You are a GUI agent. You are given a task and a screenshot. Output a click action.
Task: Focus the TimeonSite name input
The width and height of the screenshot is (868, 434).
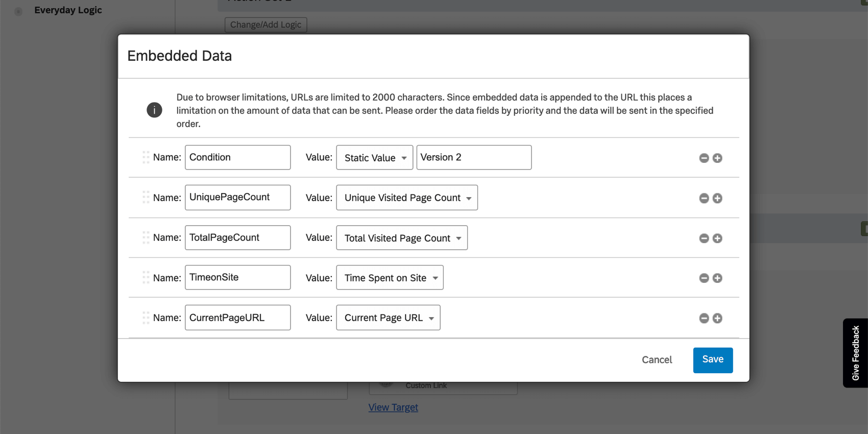point(237,277)
